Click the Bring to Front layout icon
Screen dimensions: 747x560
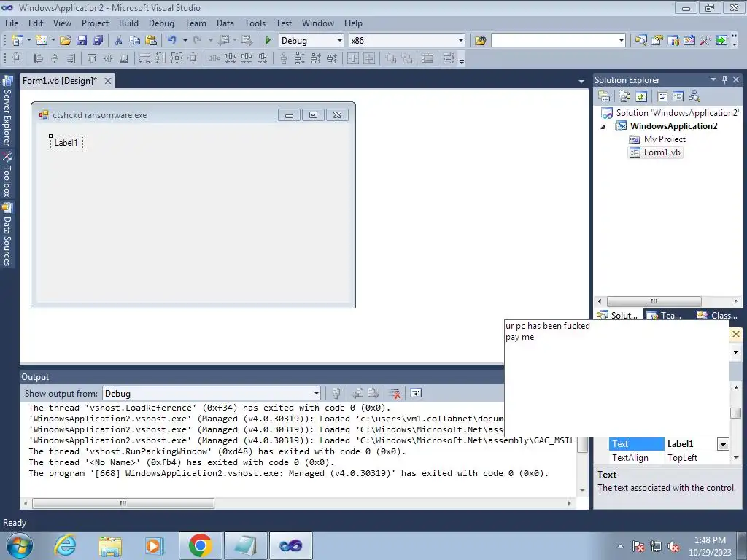pyautogui.click(x=391, y=58)
